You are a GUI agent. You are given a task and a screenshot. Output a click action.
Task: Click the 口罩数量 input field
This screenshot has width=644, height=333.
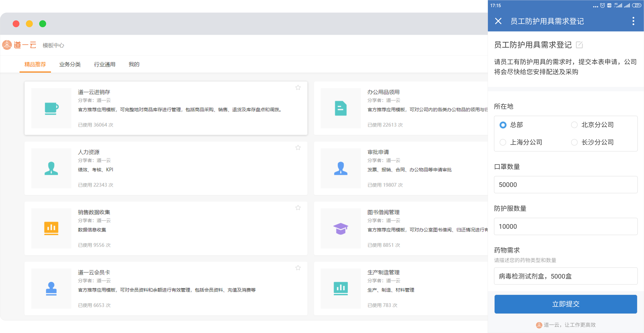(x=566, y=185)
